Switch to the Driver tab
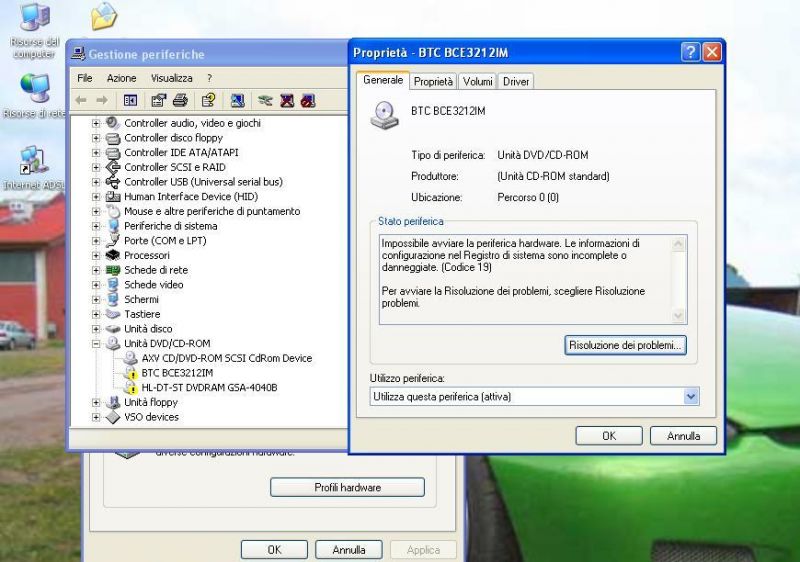800x562 pixels. (x=516, y=82)
